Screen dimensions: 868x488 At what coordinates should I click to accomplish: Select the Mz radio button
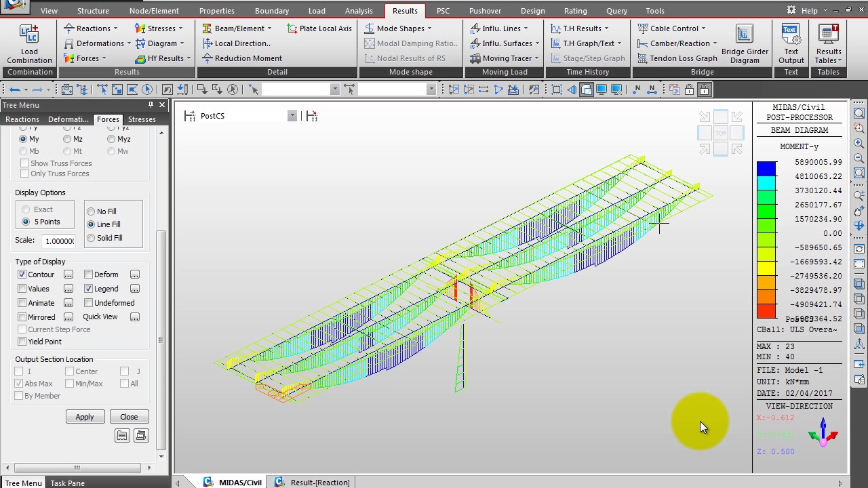click(67, 139)
